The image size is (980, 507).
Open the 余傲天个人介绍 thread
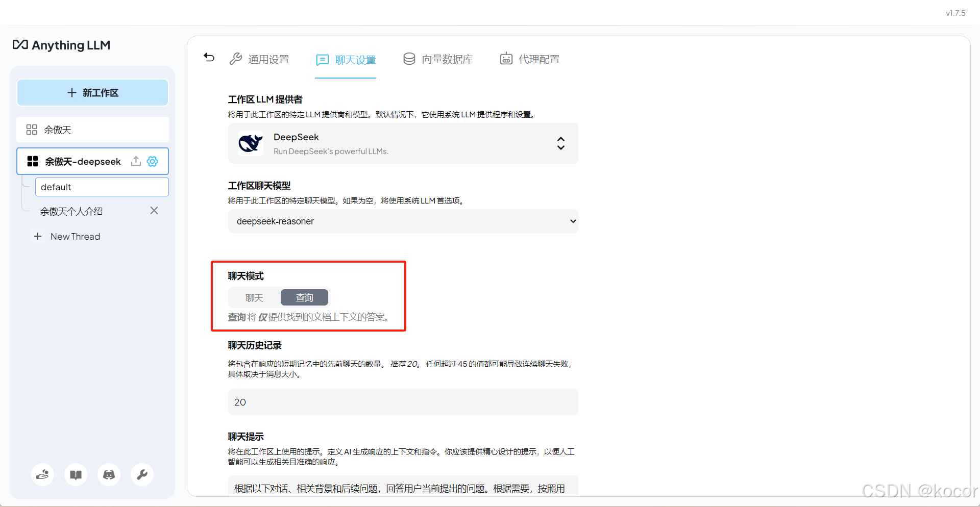[x=71, y=211]
